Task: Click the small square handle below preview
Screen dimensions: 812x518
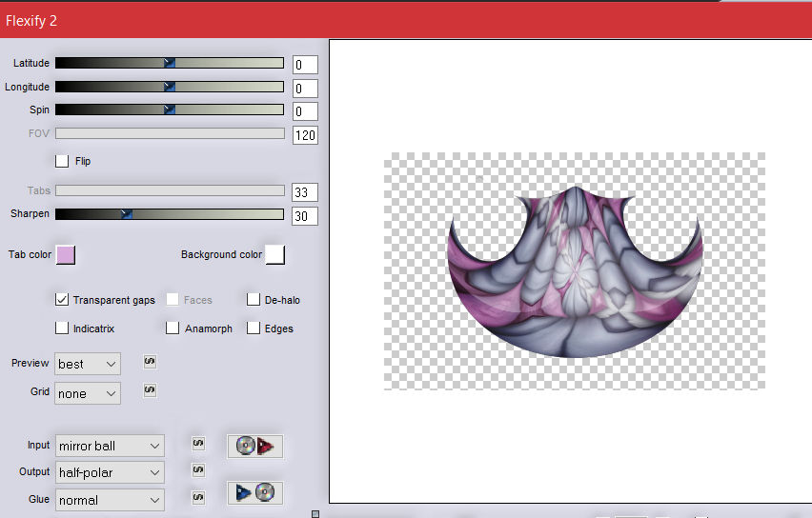Action: point(315,514)
